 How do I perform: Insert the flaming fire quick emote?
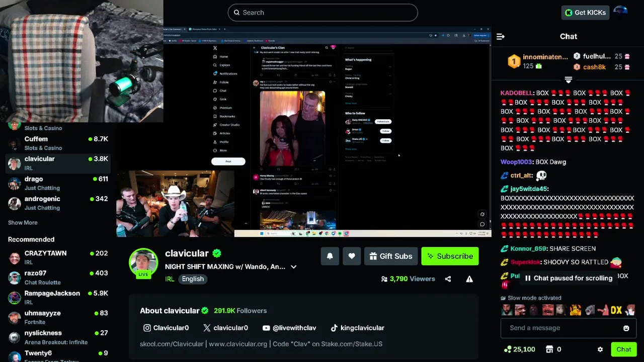pos(575,310)
